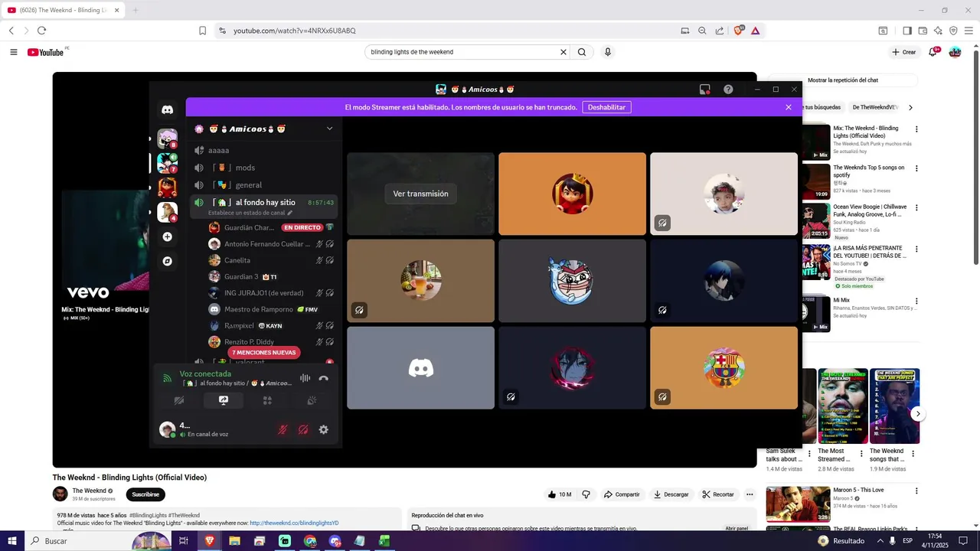The image size is (980, 551).
Task: Click Mostrar la repetición del chat
Action: [x=842, y=80]
